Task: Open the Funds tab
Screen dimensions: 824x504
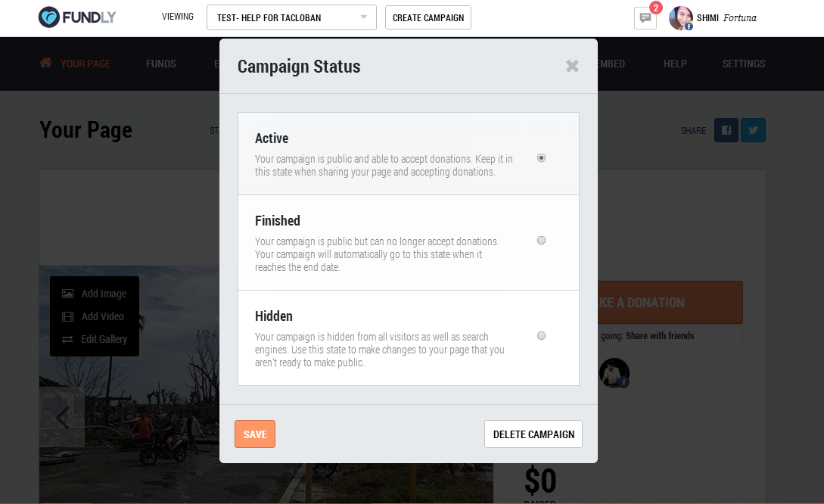Action: click(x=160, y=64)
